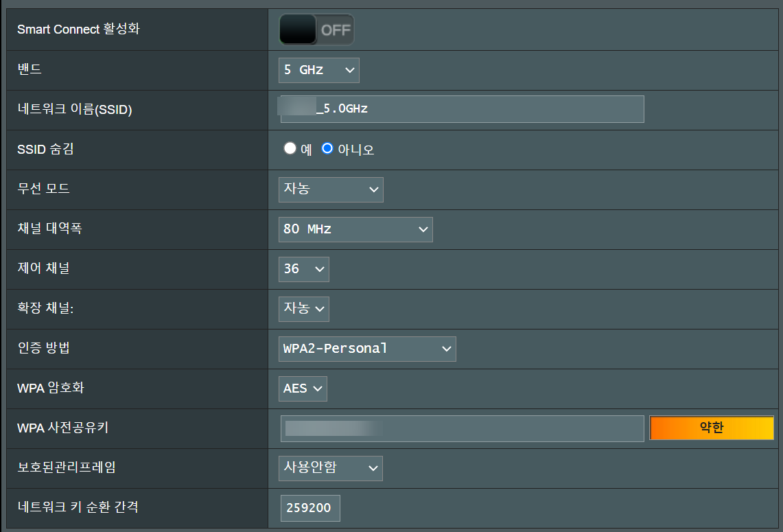Click the orange 약한 password strength bar
Viewport: 783px width, 532px height.
[x=712, y=428]
